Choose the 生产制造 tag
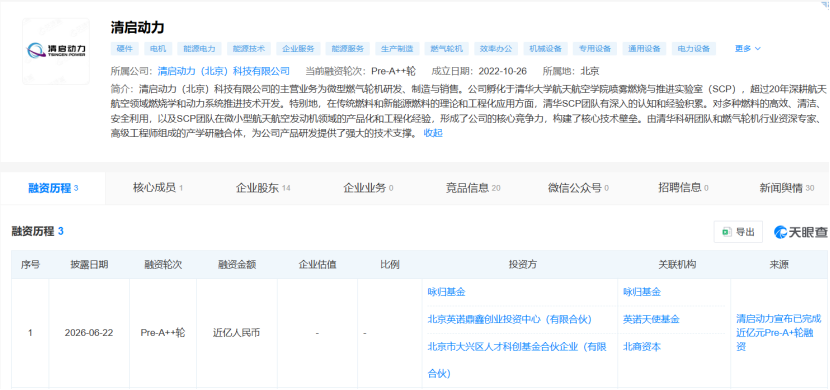This screenshot has height=390, width=830. (397, 49)
